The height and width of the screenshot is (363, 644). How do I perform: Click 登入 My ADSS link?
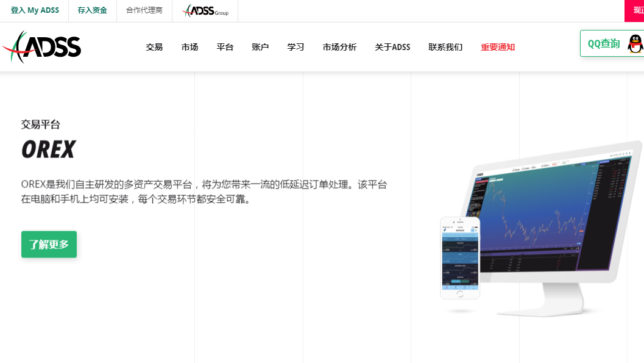(35, 10)
